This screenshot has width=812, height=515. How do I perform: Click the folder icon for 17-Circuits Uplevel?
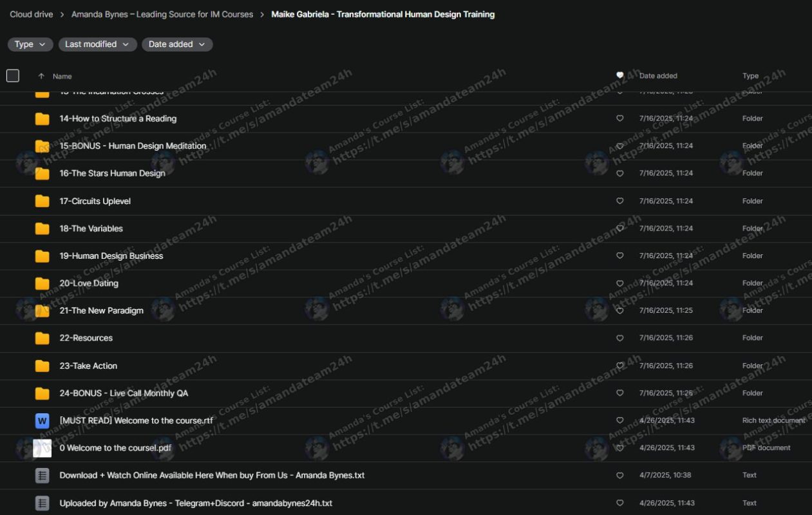[x=42, y=201]
